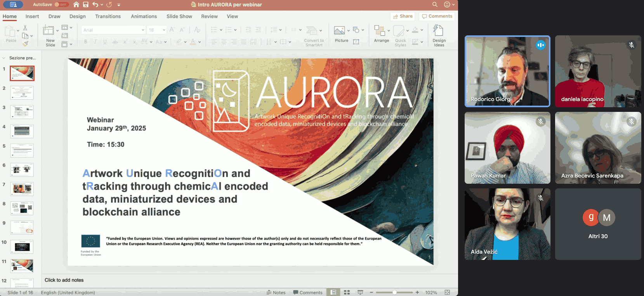Undo the last action
Image resolution: width=644 pixels, height=296 pixels.
95,5
